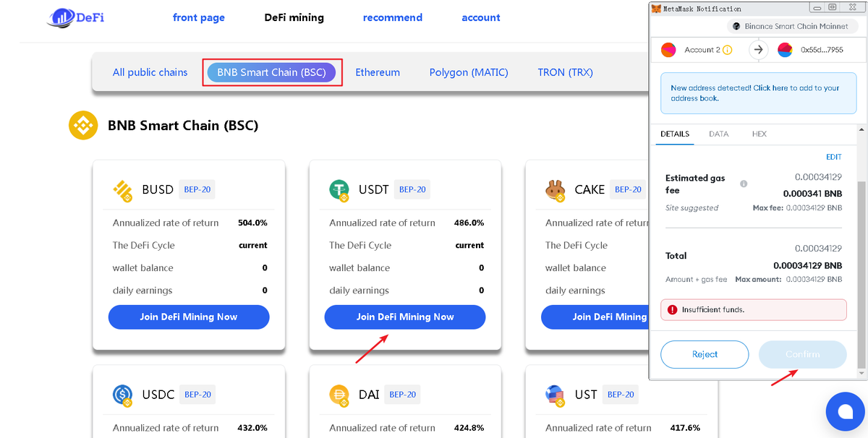Viewport: 868px width, 438px height.
Task: Click the 417.6% UST annualized return value
Action: [684, 428]
